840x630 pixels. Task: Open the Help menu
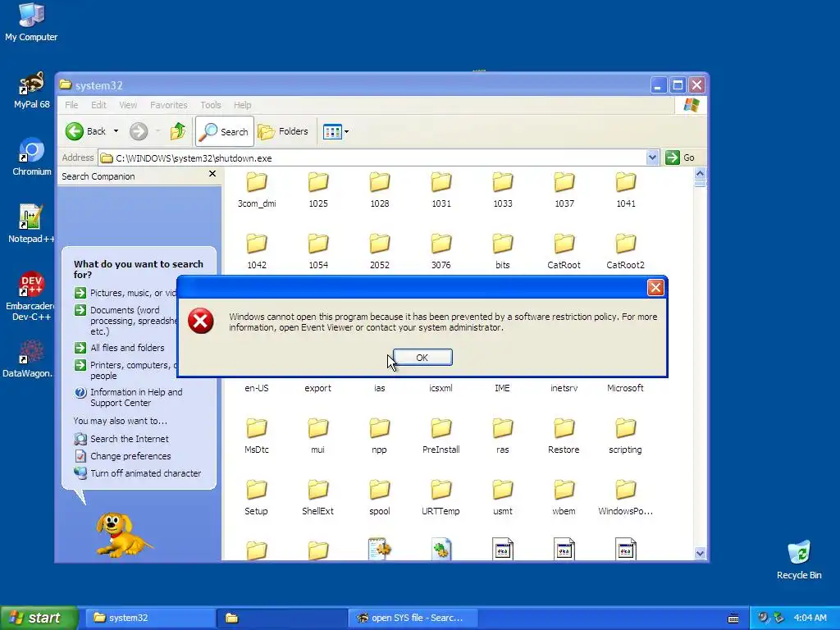click(x=242, y=105)
